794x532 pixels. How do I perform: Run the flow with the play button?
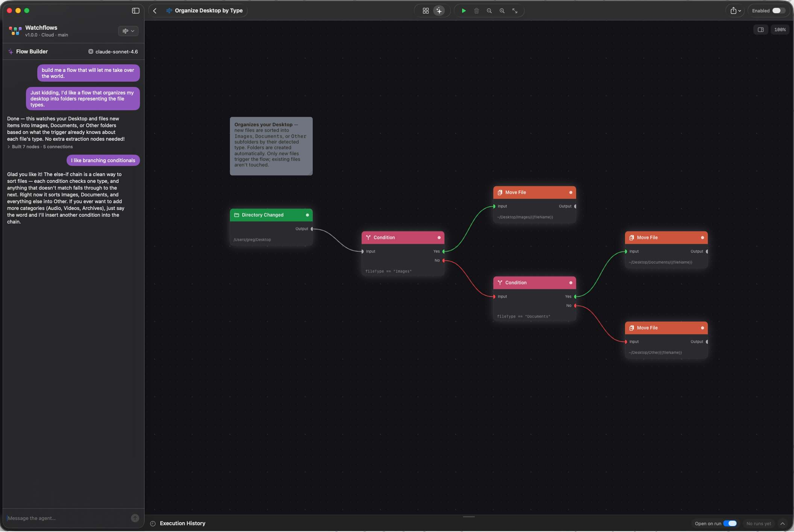click(464, 11)
